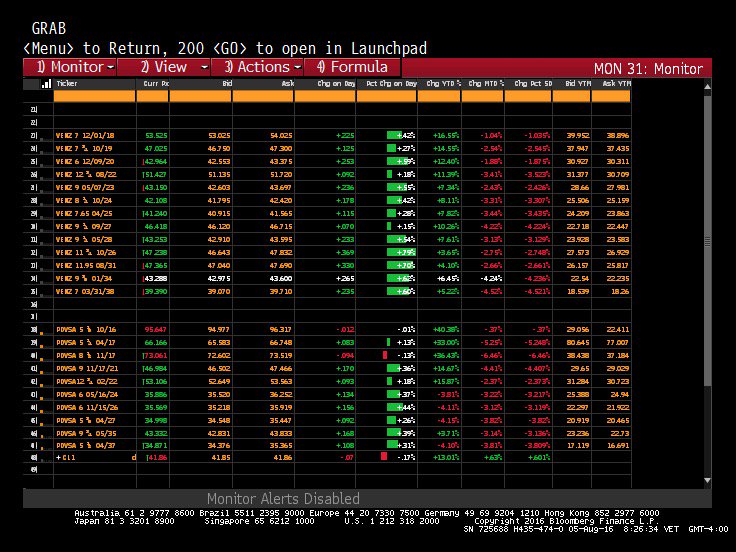Select the VENZ 9 05/07/23 ticker

click(85, 187)
